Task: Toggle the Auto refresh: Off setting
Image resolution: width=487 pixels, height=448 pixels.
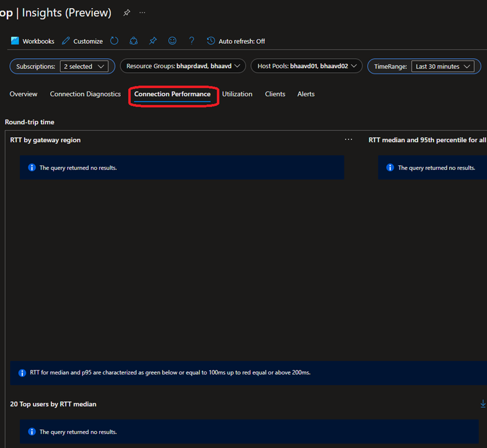Action: tap(236, 41)
